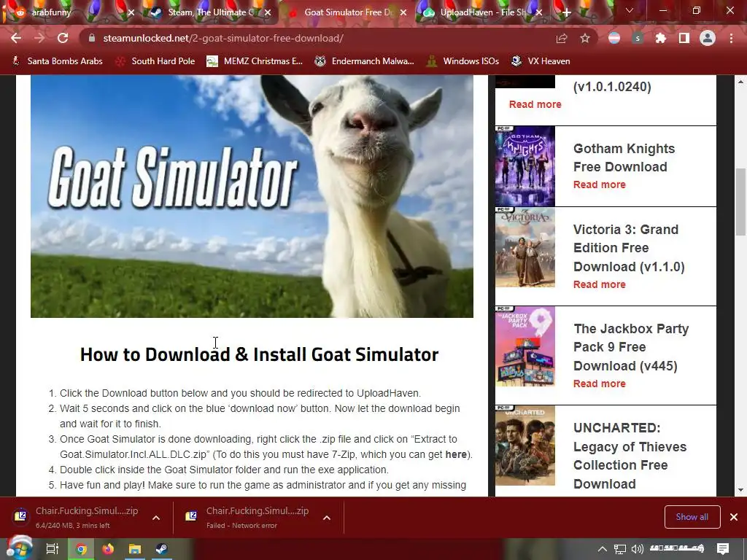Click Read more under Gotham Knights

coord(600,184)
